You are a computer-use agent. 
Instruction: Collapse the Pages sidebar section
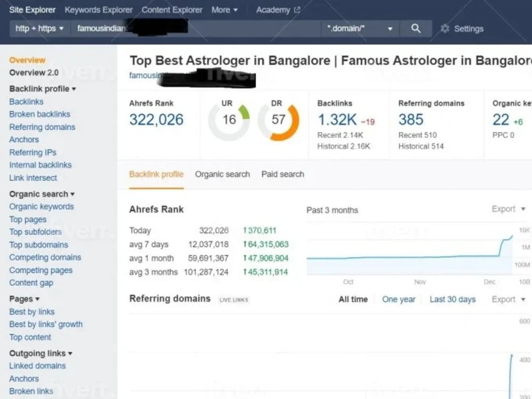(24, 299)
